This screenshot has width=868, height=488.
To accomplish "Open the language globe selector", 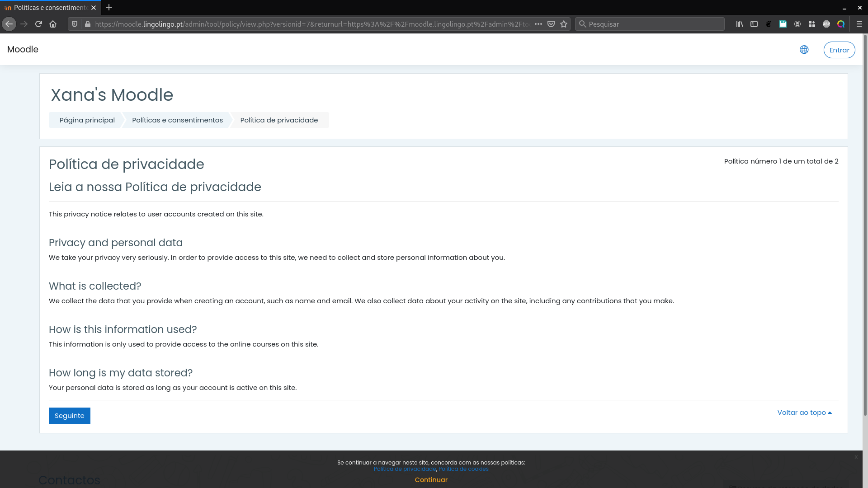I will click(x=804, y=50).
